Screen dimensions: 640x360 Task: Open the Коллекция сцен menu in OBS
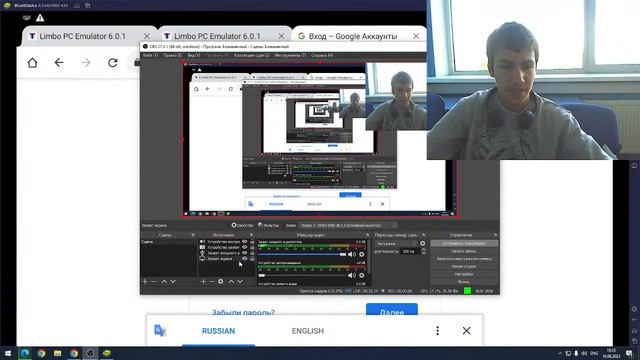point(252,56)
